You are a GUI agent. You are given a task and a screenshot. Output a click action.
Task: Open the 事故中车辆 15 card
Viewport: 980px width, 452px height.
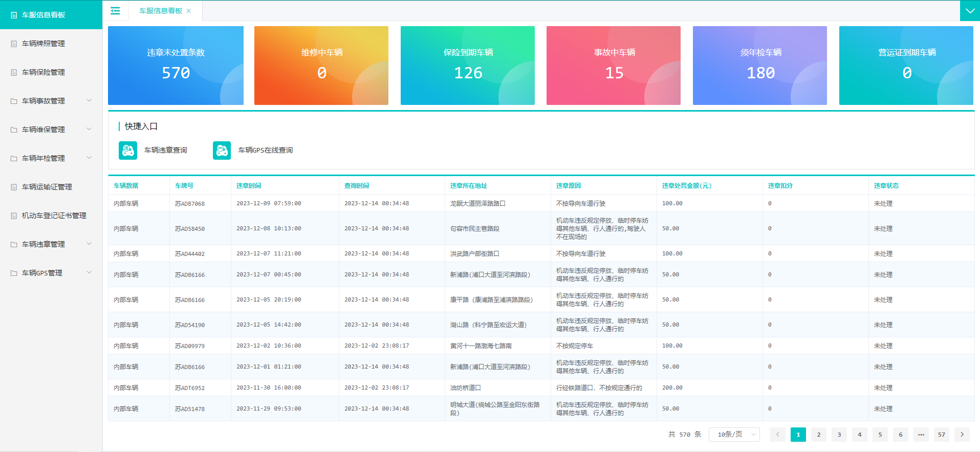click(614, 66)
